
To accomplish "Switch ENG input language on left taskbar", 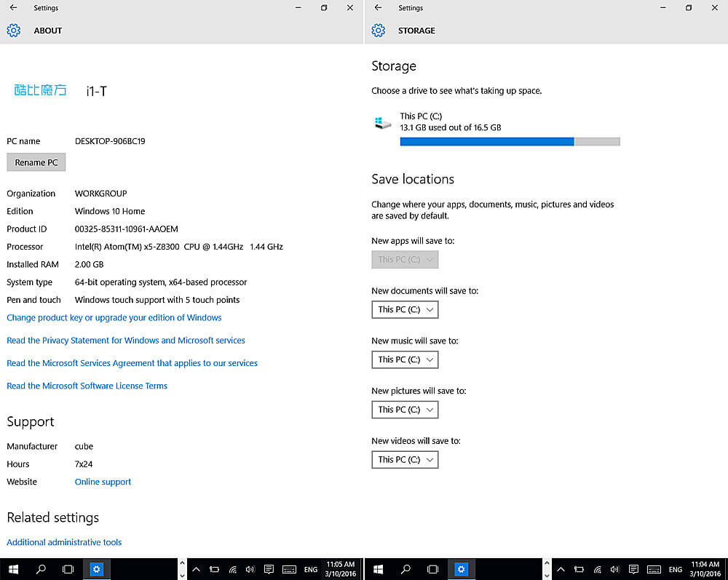I will [311, 569].
